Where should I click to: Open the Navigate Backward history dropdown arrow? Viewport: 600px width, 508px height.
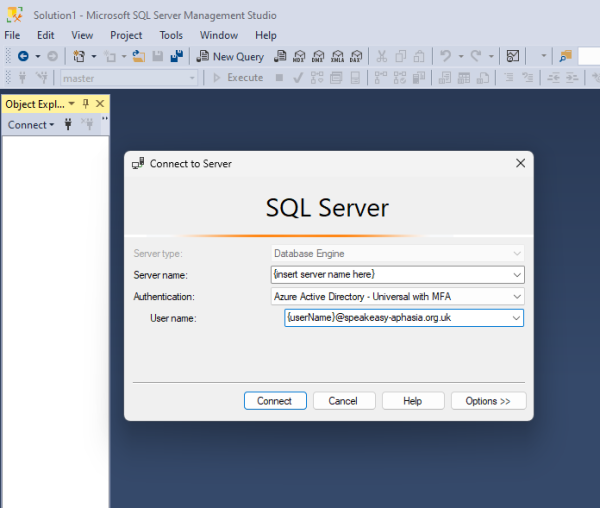tap(38, 57)
